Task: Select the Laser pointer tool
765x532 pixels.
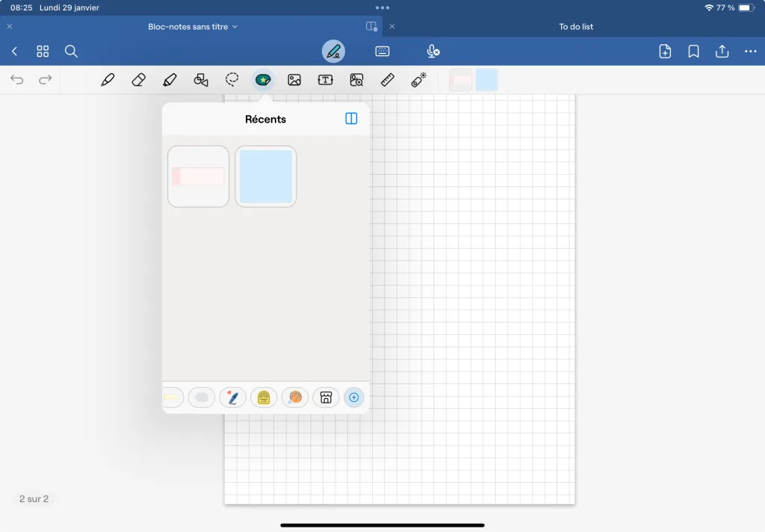Action: click(x=418, y=79)
